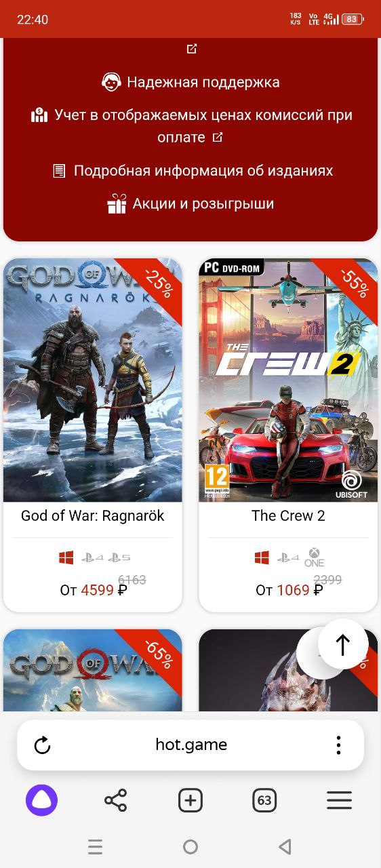This screenshot has width=381, height=868.
Task: Open the share icon in browser bar
Action: [116, 801]
